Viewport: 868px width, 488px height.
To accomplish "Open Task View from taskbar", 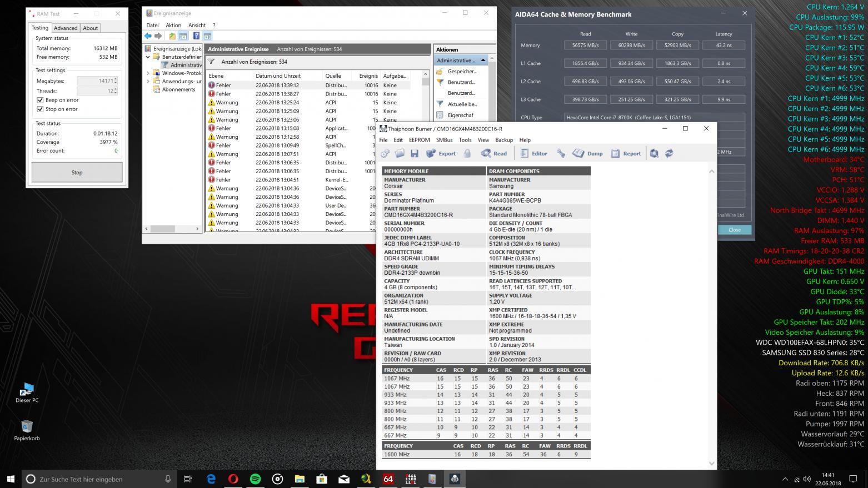I will [188, 479].
